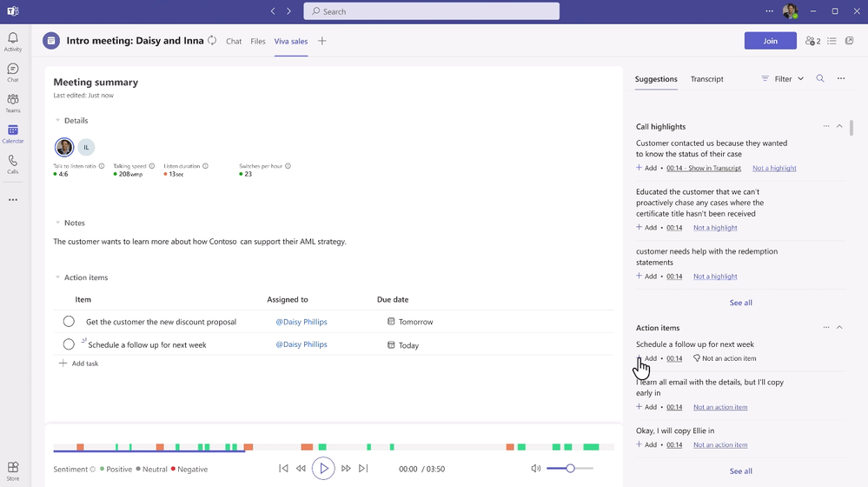Fast forward the recording
The height and width of the screenshot is (487, 868).
coord(346,468)
